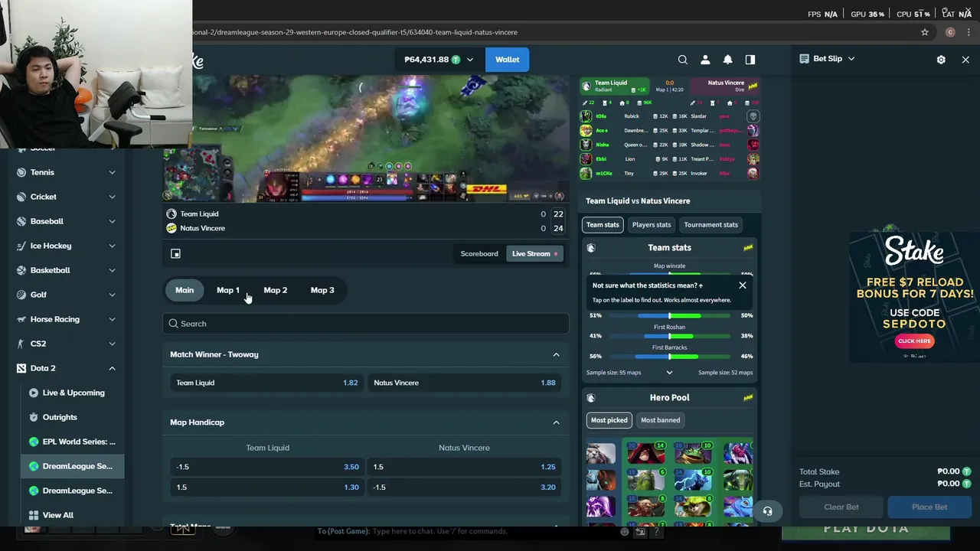Switch to Scoreboard view
Image resolution: width=980 pixels, height=551 pixels.
click(x=479, y=253)
